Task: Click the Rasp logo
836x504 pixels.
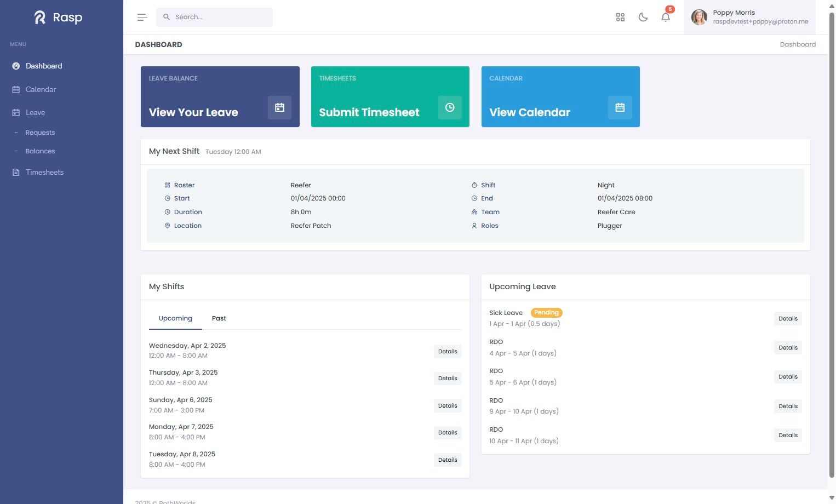Action: click(59, 18)
